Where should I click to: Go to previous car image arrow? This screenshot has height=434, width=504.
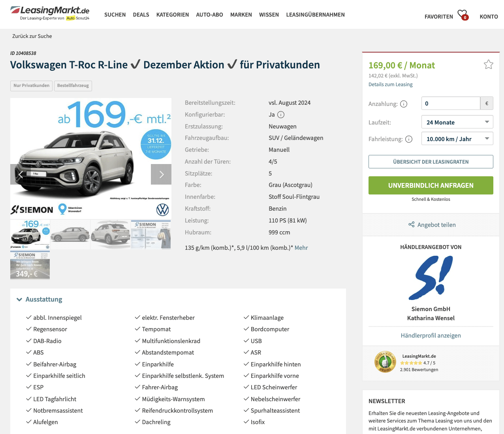21,174
